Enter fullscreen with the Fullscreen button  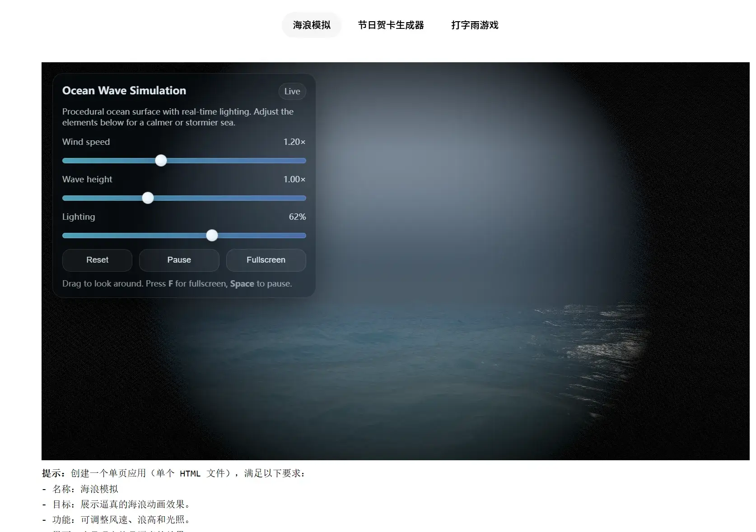[266, 260]
